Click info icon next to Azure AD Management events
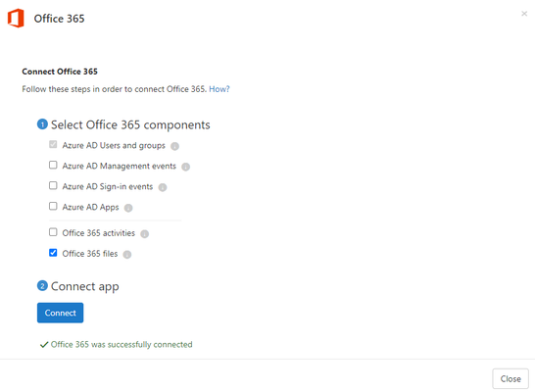Viewport: 535px width, 392px height. click(185, 167)
